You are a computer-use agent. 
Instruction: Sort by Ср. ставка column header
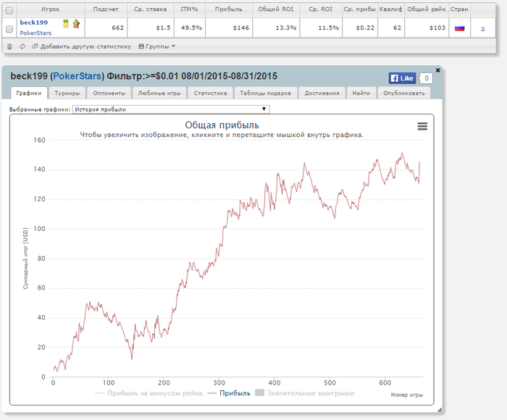(x=151, y=9)
